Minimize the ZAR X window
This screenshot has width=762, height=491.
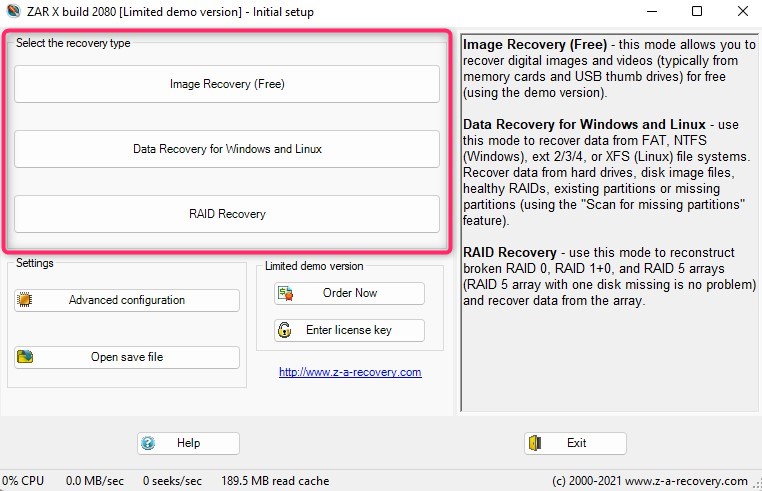pyautogui.click(x=652, y=11)
